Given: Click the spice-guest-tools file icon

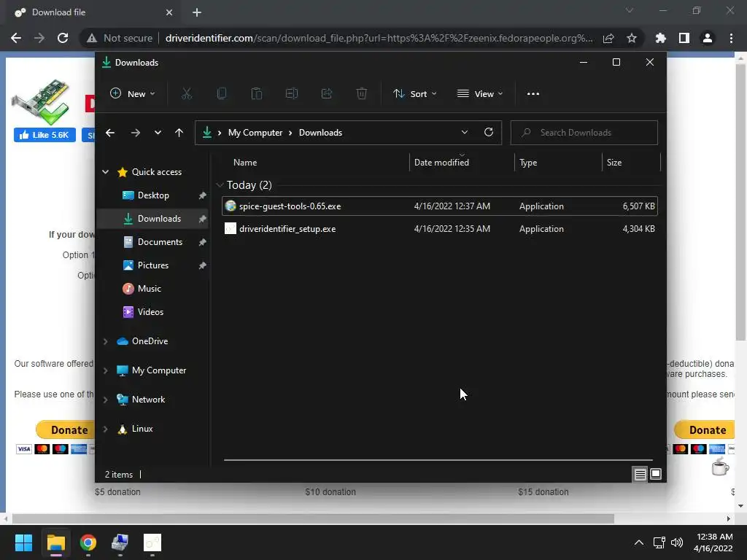Looking at the screenshot, I should 231,206.
